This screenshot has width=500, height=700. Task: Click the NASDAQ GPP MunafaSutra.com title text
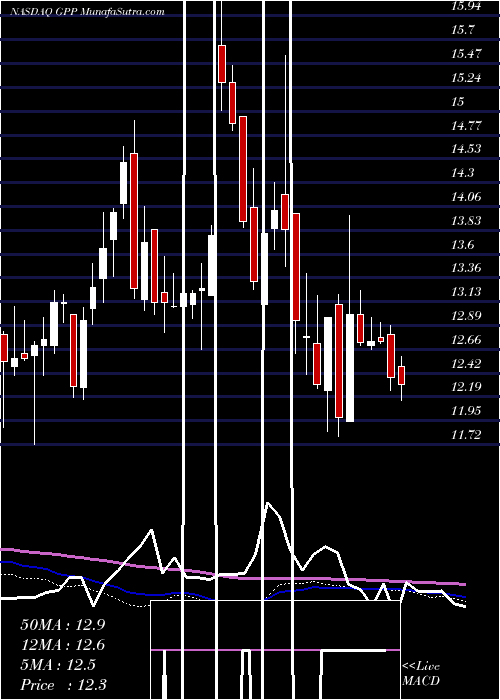88,12
